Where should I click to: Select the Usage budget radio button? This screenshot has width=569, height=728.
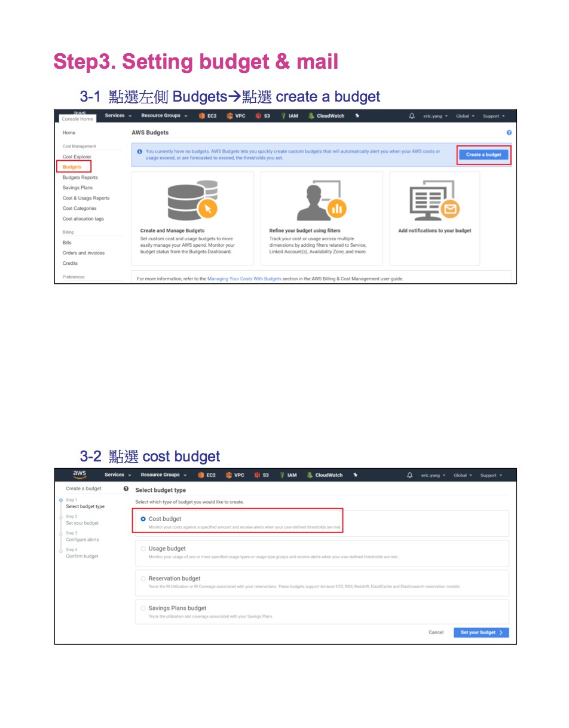(143, 549)
